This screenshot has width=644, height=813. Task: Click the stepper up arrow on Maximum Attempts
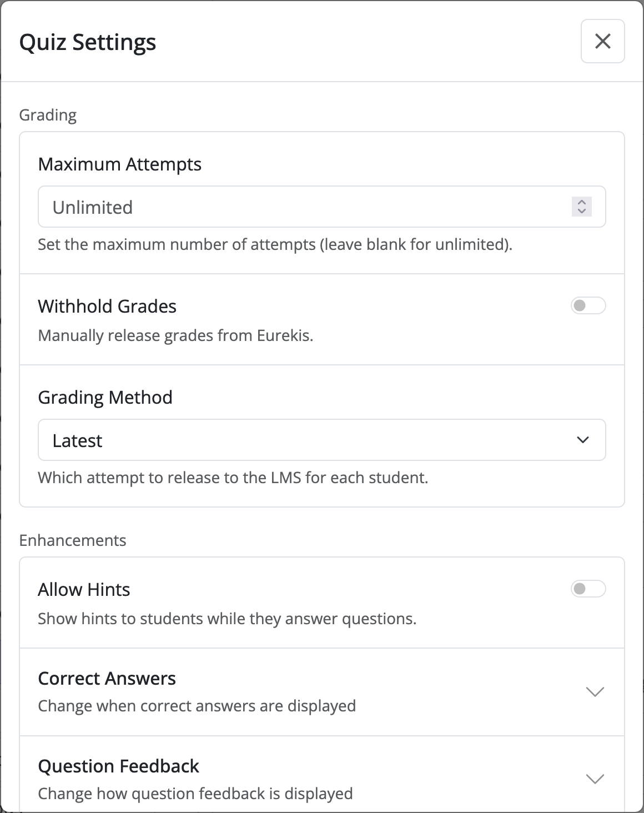point(581,202)
